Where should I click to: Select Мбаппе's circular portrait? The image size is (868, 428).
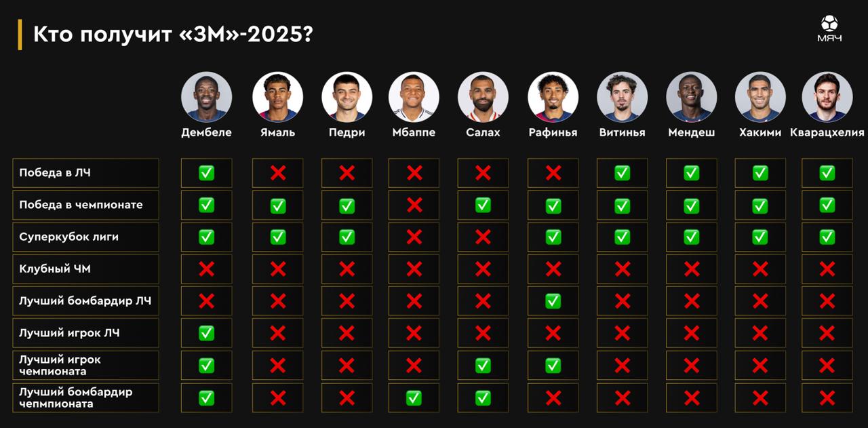point(414,97)
